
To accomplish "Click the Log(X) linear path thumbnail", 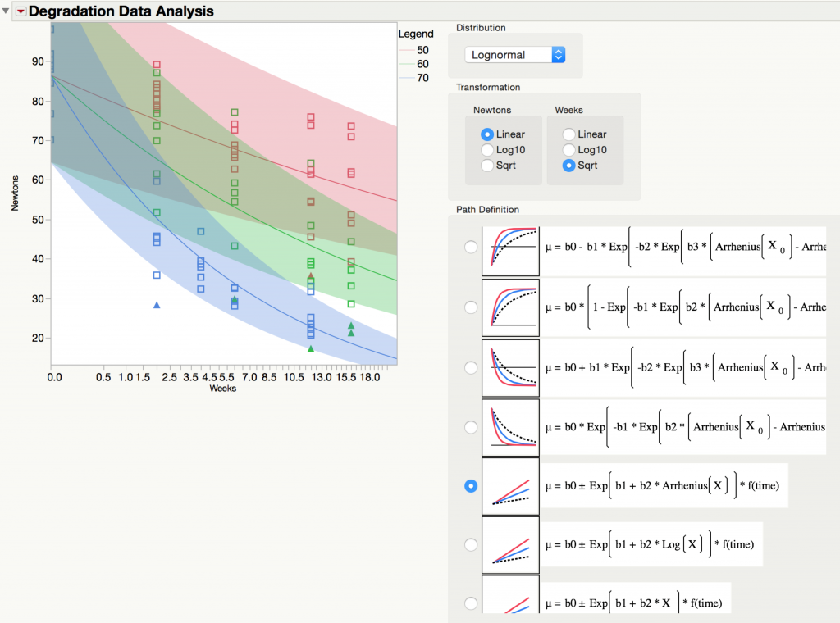I will (510, 544).
